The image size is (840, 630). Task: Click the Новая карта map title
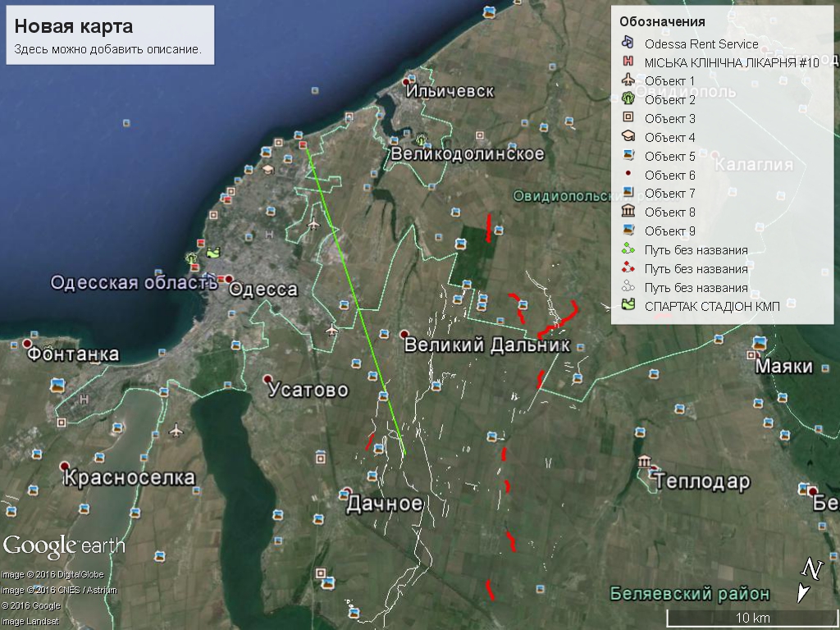click(62, 26)
